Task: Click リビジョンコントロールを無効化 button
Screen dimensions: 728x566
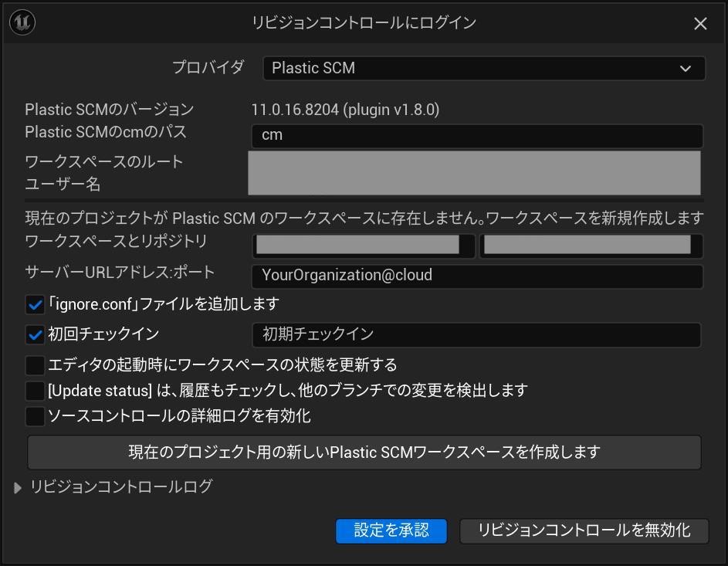Action: (584, 530)
